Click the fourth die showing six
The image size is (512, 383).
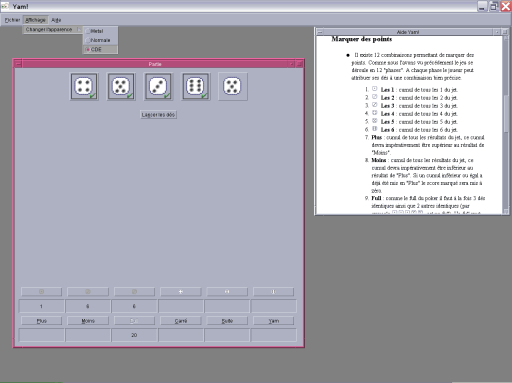196,87
